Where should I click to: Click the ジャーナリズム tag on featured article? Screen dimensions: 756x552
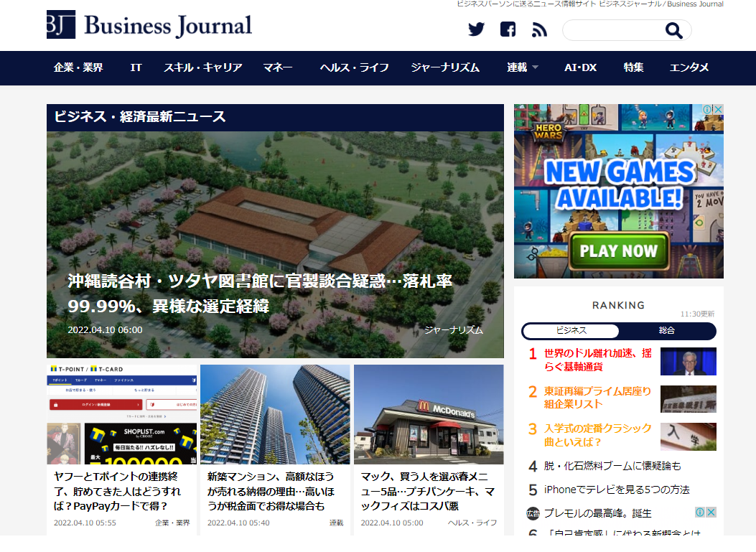coord(453,330)
